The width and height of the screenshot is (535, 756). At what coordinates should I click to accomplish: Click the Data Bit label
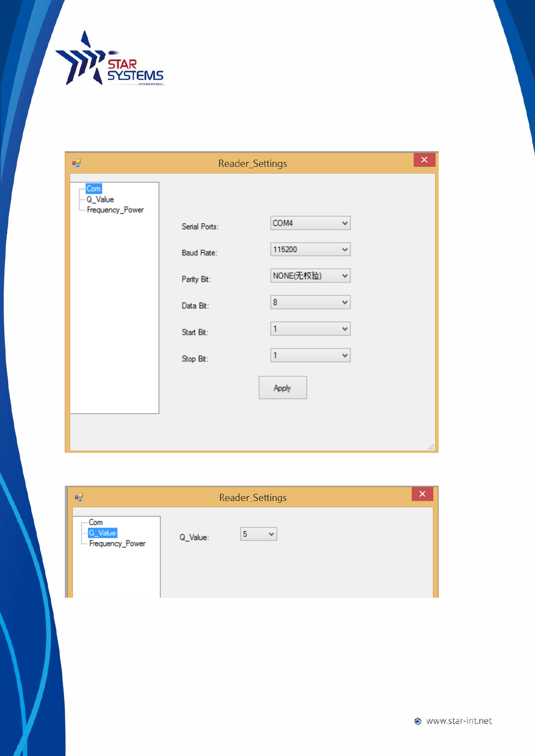pyautogui.click(x=195, y=306)
